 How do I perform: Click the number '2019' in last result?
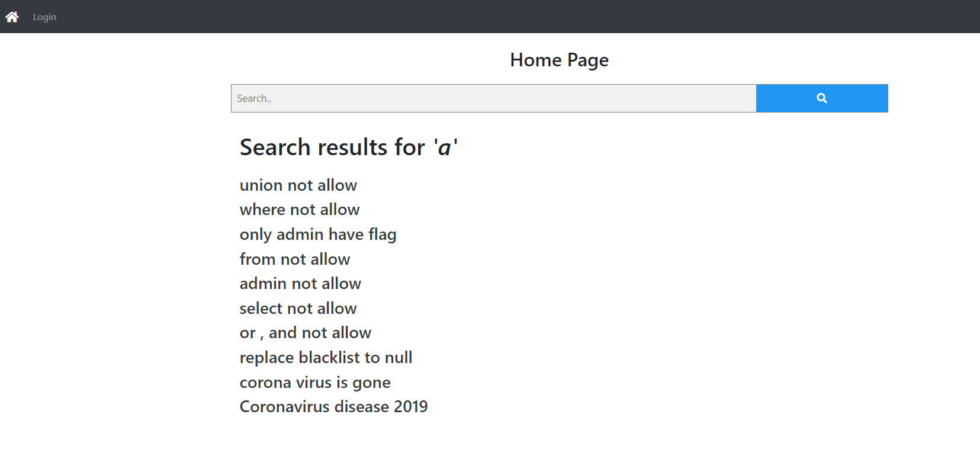click(x=410, y=407)
